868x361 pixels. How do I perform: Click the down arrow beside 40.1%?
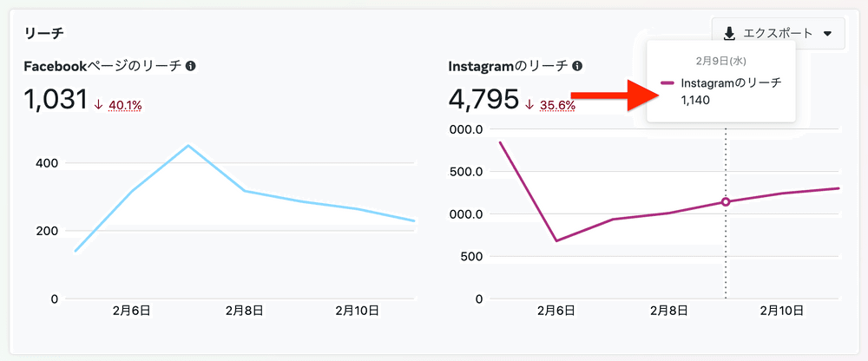pyautogui.click(x=99, y=105)
